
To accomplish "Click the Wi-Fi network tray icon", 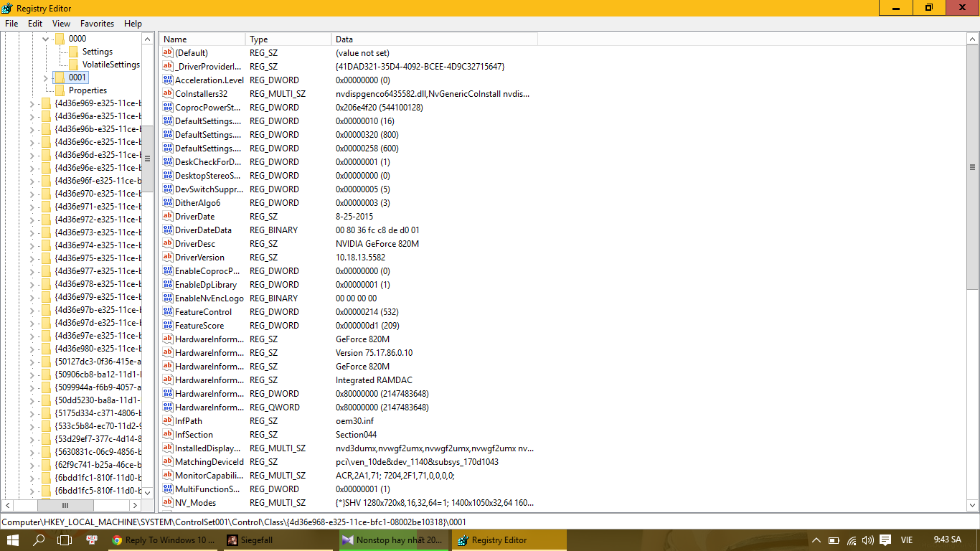I will click(x=852, y=540).
